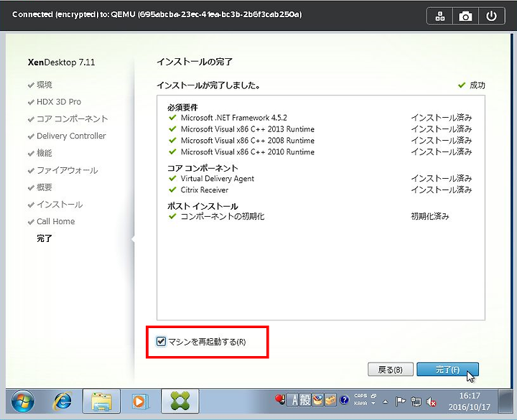Click the ポスト インストール section heading

tap(202, 206)
